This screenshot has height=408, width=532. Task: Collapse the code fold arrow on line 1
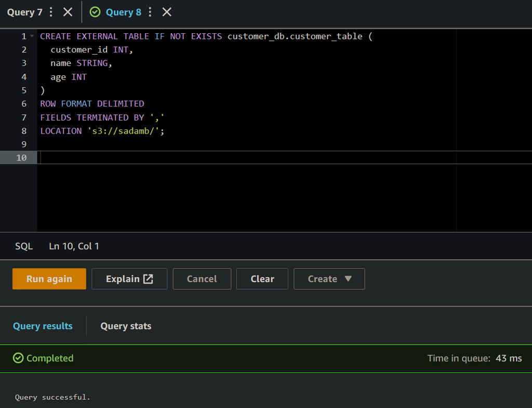(x=32, y=36)
